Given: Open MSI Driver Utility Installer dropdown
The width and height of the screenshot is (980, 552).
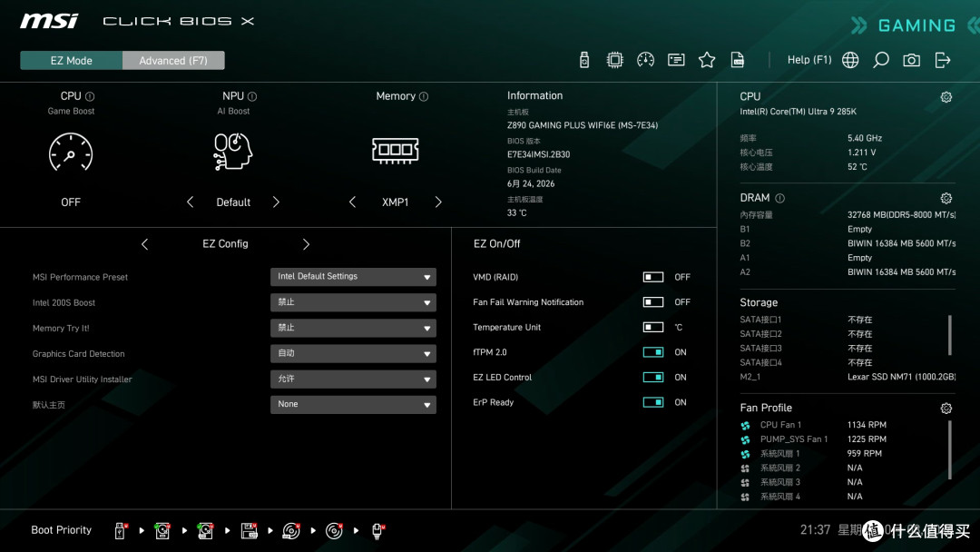Looking at the screenshot, I should click(x=353, y=379).
